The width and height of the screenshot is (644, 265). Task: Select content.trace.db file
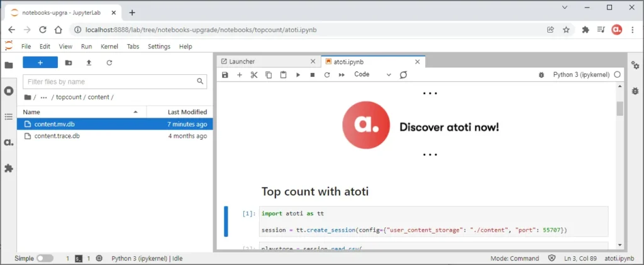pyautogui.click(x=115, y=136)
